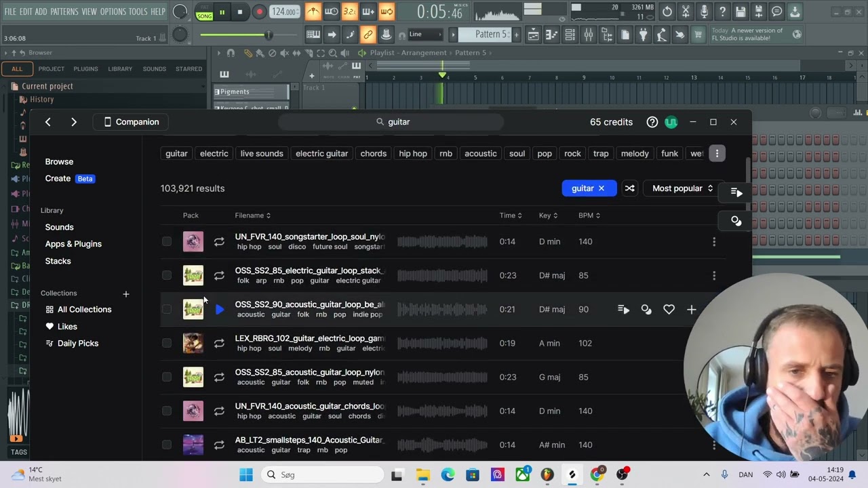Toggle loop icon on AB_LT2_smallsteps row
868x488 pixels.
point(219,445)
